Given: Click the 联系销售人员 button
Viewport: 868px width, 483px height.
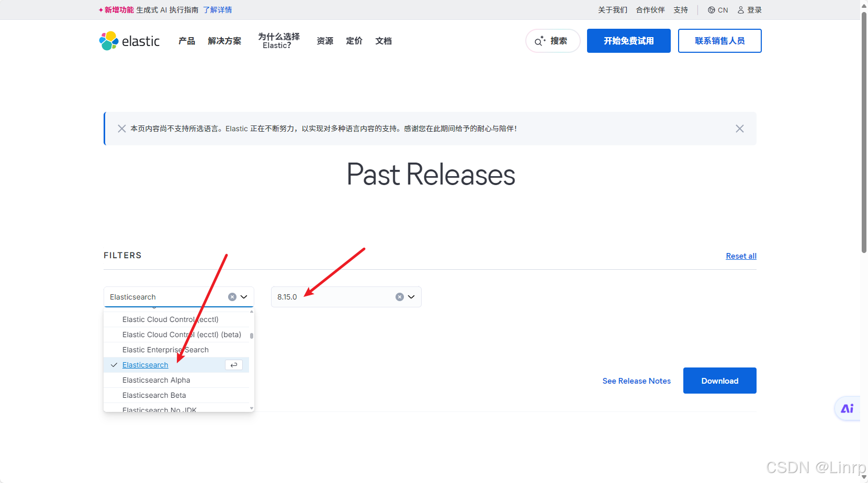Looking at the screenshot, I should [x=720, y=41].
